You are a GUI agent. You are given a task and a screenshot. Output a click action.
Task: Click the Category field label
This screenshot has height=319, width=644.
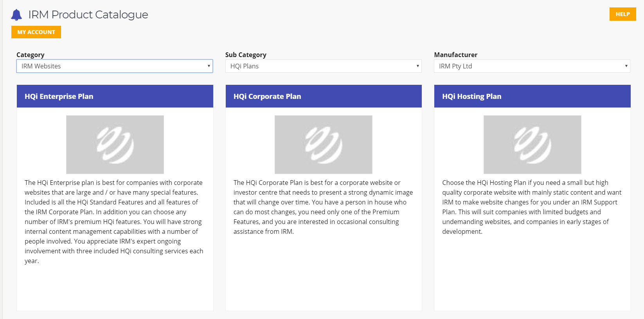click(31, 55)
